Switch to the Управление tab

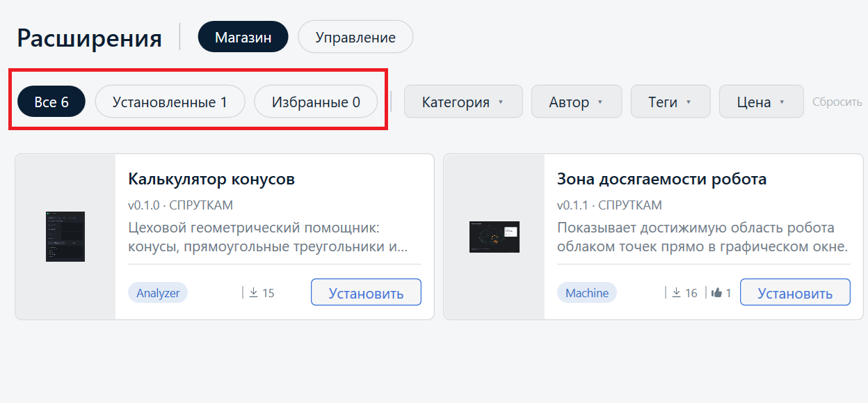(355, 37)
